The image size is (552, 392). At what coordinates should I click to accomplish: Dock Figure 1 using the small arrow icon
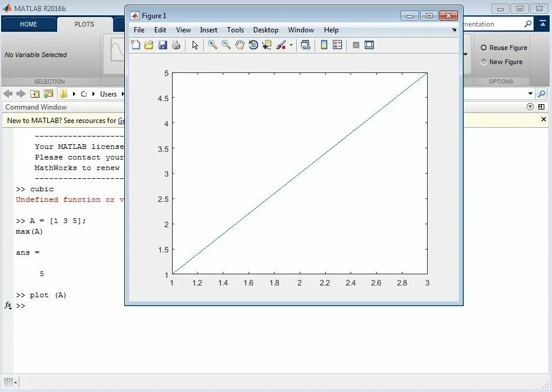click(454, 30)
